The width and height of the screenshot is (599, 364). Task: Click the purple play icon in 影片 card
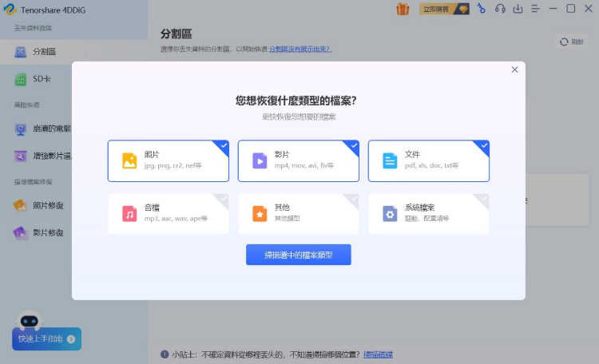tap(260, 160)
